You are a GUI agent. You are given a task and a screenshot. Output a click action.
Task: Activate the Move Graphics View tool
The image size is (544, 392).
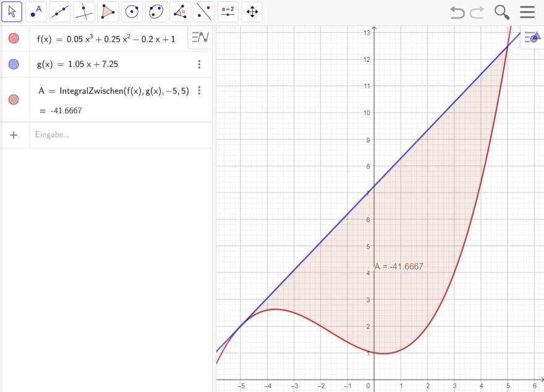click(252, 12)
